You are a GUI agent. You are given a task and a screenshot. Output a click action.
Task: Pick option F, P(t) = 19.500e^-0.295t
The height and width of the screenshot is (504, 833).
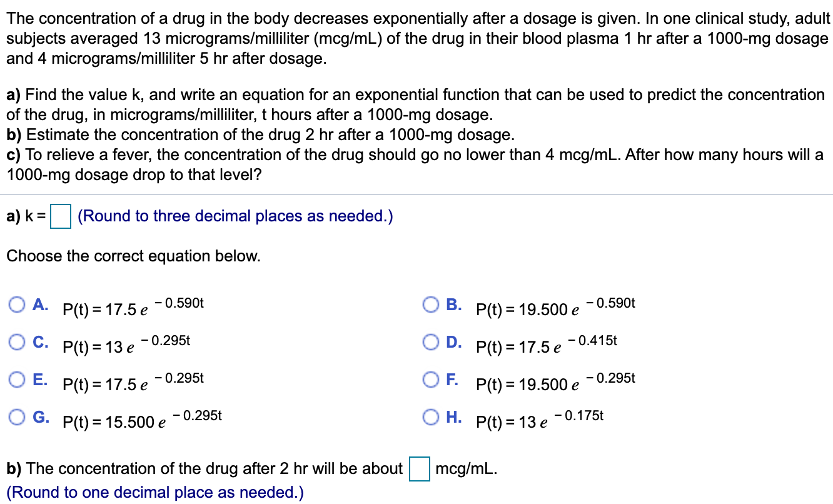point(432,379)
